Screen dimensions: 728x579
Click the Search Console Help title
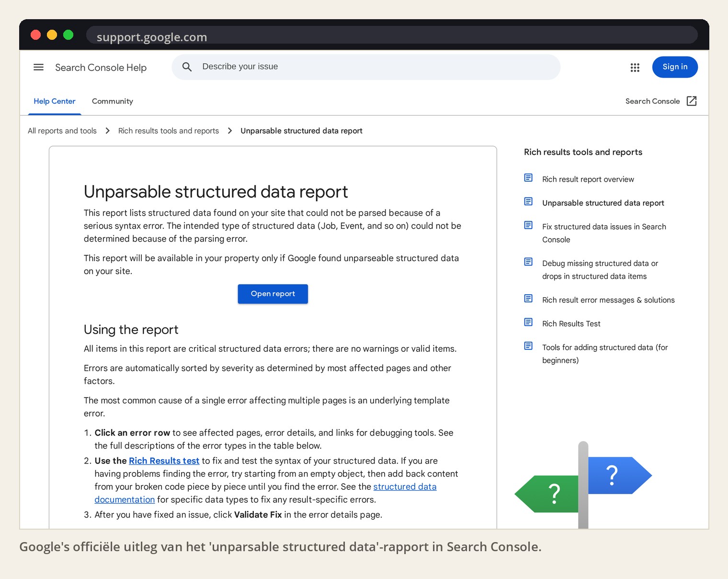coord(101,68)
